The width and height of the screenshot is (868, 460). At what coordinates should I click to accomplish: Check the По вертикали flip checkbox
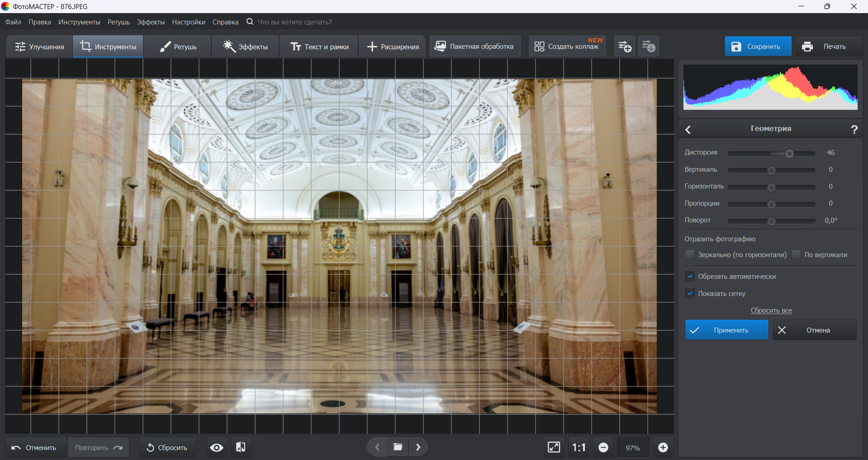coord(796,255)
